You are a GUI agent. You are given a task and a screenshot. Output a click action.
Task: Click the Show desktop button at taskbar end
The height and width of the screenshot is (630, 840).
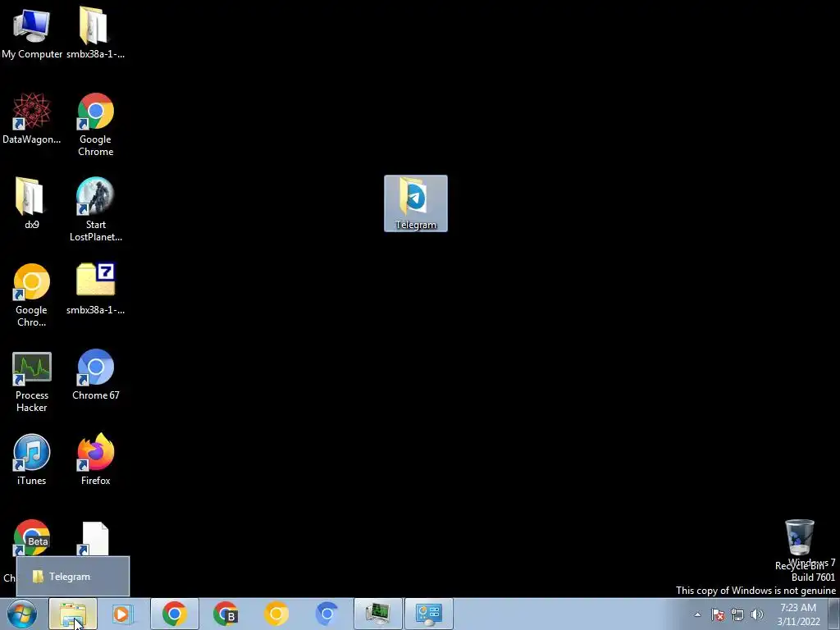(834, 614)
